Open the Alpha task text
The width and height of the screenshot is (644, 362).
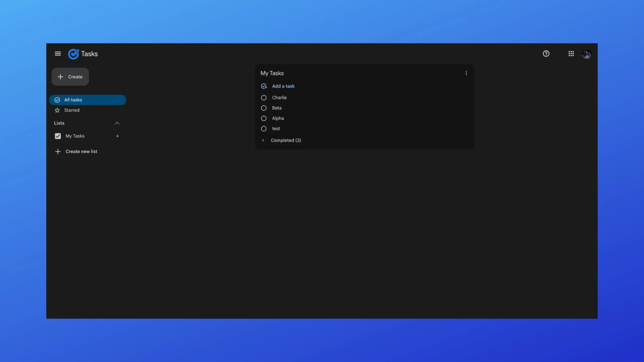click(278, 118)
